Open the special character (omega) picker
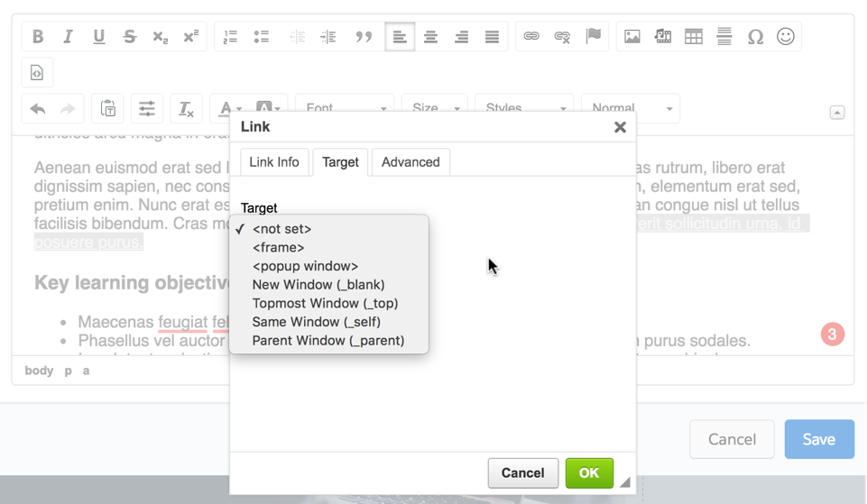 [x=755, y=37]
